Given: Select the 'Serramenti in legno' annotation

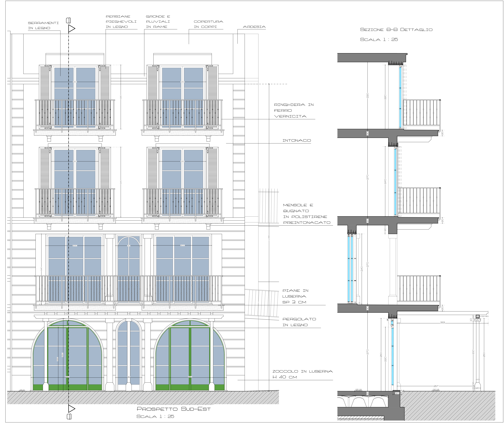Looking at the screenshot, I should pos(43,25).
